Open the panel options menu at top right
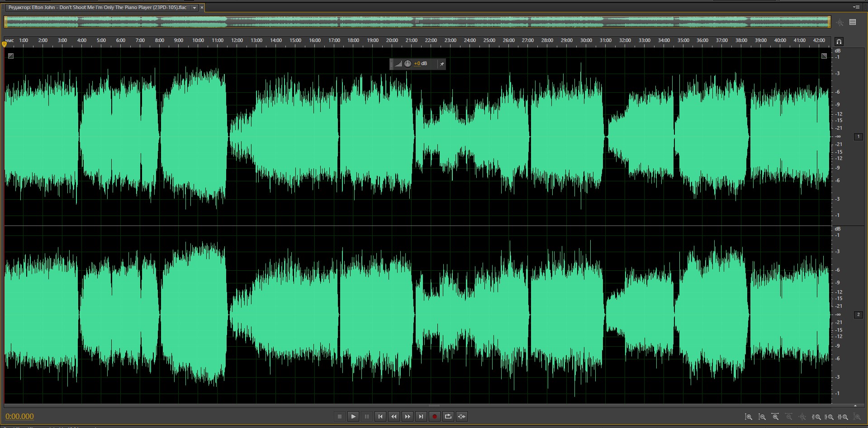Viewport: 868px width, 428px height. 856,7
